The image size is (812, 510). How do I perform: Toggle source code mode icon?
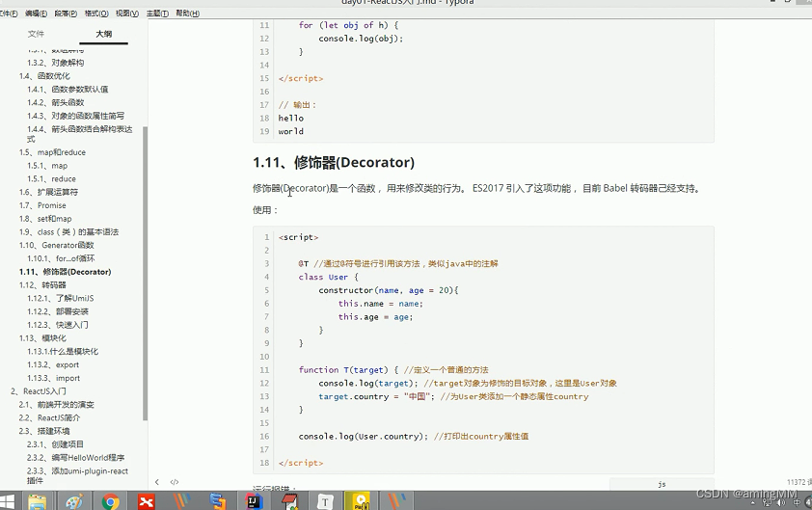point(175,482)
